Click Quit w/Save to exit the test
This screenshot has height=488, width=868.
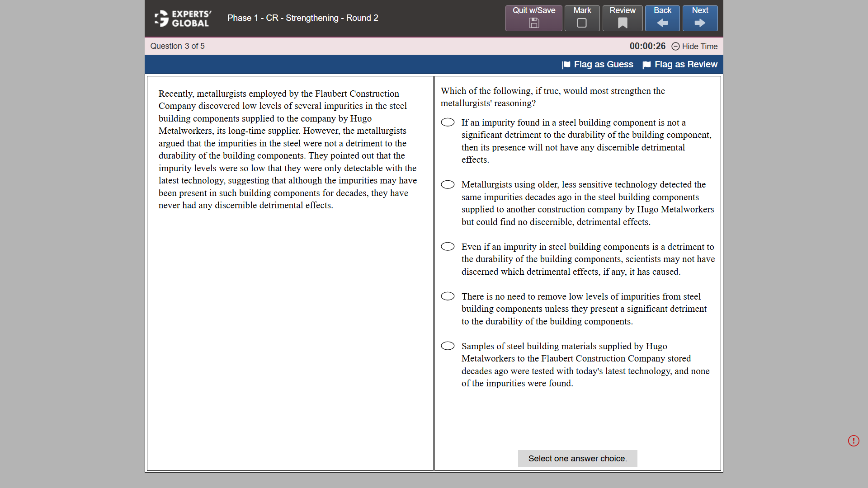(x=533, y=18)
